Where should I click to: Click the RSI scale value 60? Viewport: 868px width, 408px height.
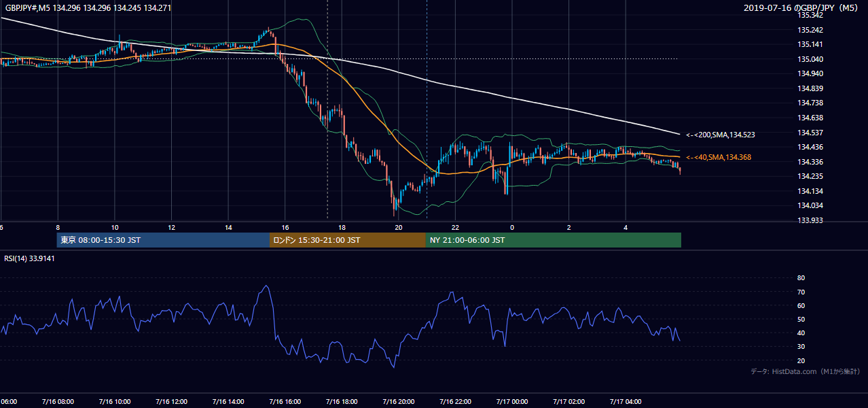click(x=801, y=305)
